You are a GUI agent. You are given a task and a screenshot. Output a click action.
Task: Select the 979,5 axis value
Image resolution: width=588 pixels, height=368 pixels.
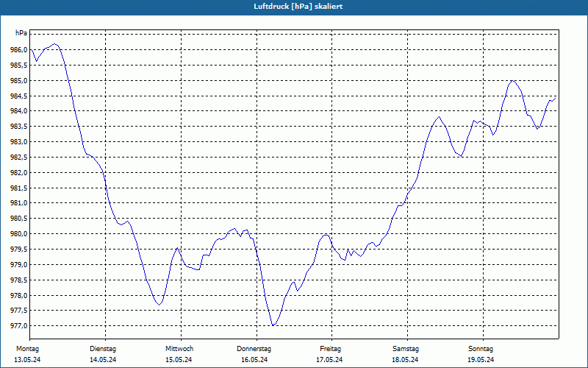pos(19,250)
